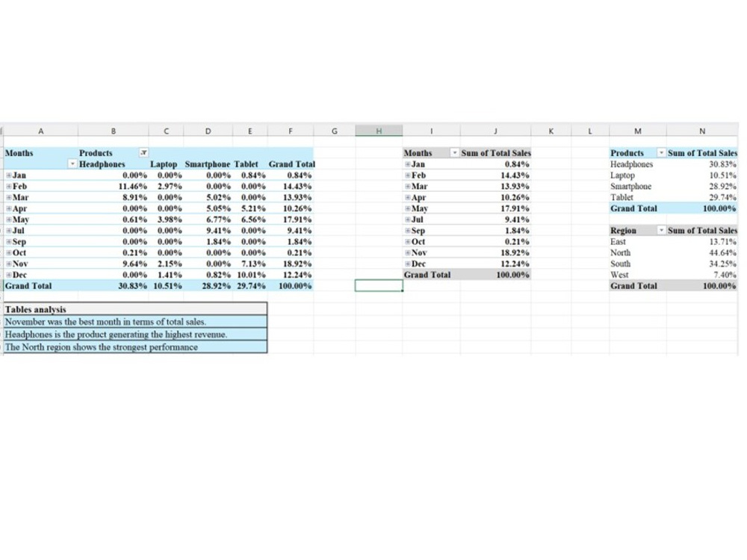Expand the May row in the left pivot table
747x560 pixels.
pos(8,220)
